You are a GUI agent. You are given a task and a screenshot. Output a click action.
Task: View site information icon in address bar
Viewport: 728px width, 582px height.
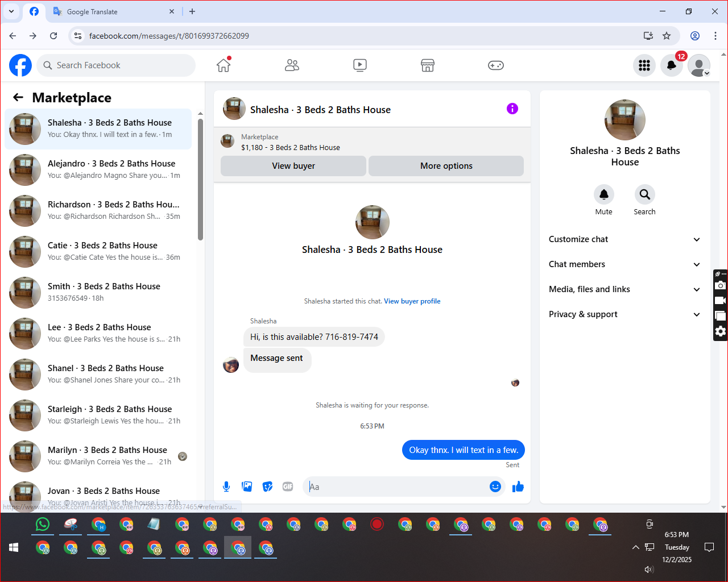point(78,36)
